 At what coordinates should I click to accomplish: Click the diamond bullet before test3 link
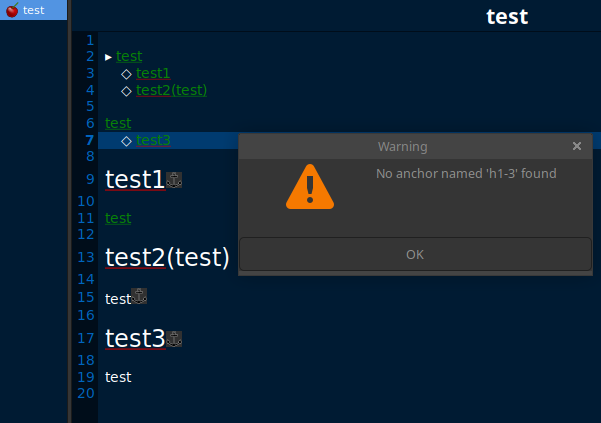point(126,141)
